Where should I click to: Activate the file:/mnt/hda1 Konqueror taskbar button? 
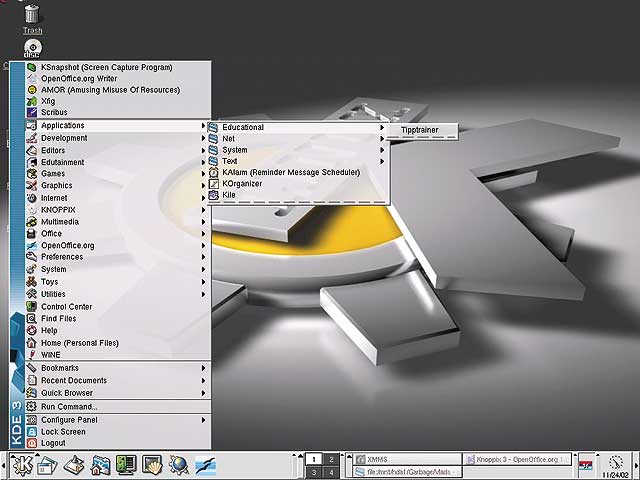pos(407,473)
